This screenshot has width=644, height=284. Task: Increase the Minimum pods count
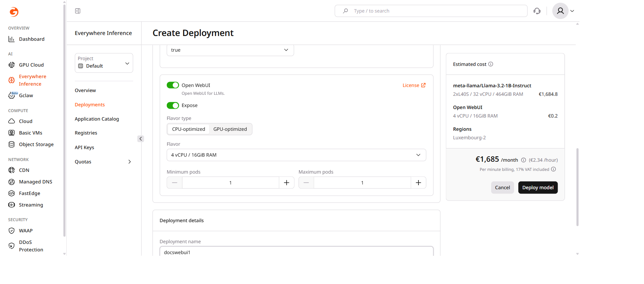[x=287, y=183]
